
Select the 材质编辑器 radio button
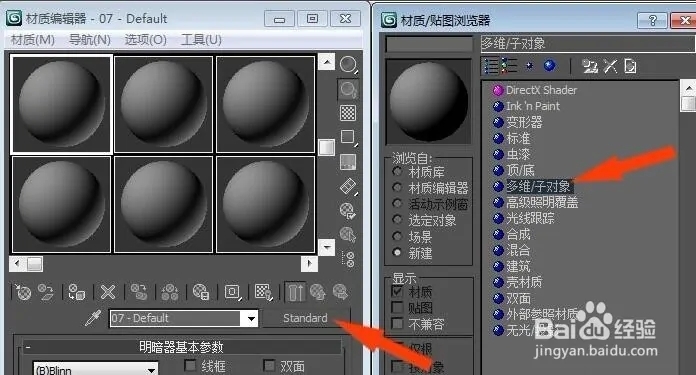point(397,187)
